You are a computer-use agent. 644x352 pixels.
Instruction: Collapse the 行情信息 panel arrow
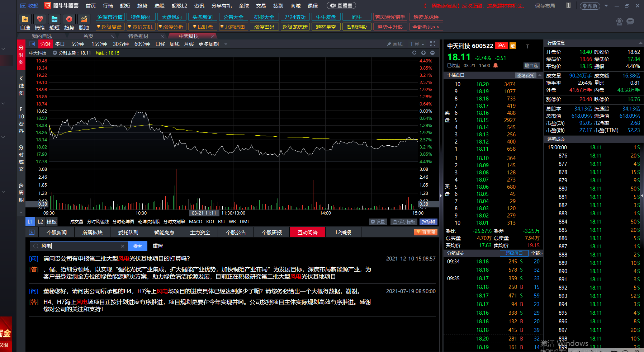pyautogui.click(x=640, y=43)
